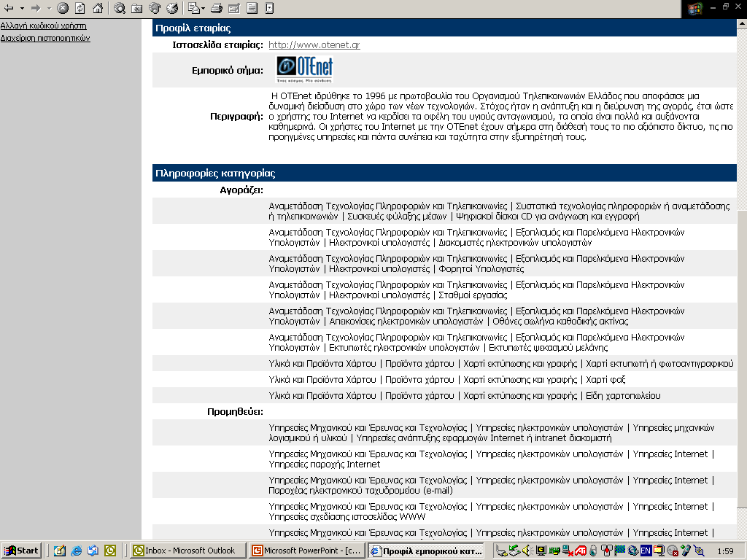Select the row ending with Χαρτί φαξ

tap(444, 379)
